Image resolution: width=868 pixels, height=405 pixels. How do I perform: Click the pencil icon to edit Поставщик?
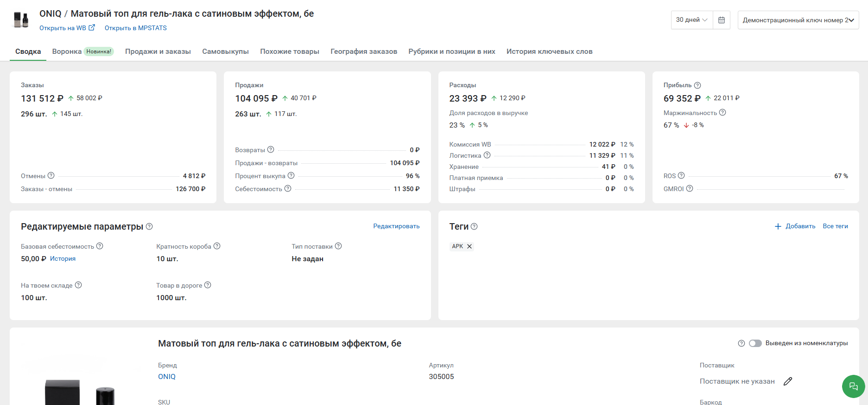[x=788, y=381]
